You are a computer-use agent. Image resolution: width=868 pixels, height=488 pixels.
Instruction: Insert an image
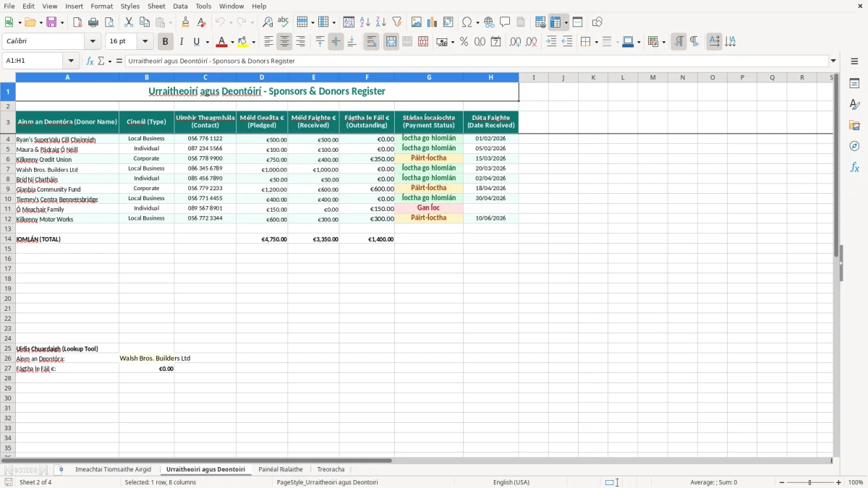coord(417,22)
